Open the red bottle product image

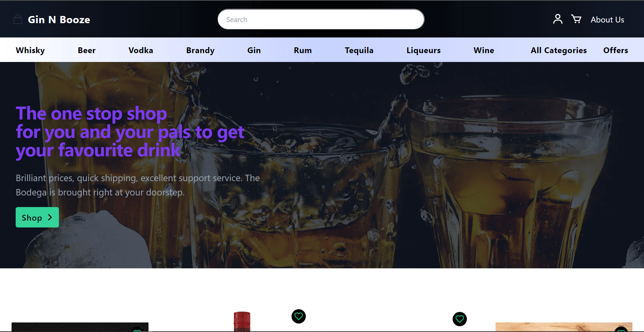242,322
